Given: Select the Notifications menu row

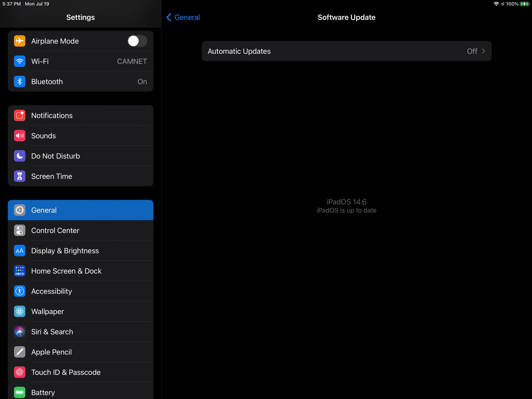Looking at the screenshot, I should (x=81, y=115).
